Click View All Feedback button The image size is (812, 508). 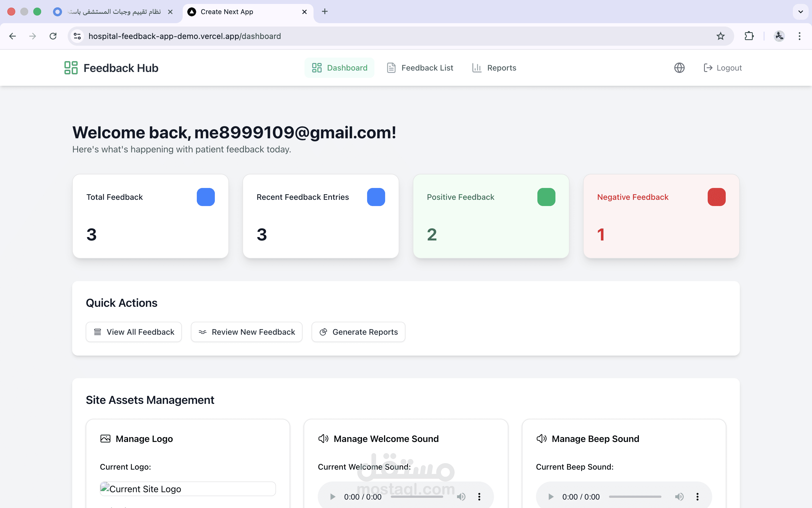click(134, 332)
